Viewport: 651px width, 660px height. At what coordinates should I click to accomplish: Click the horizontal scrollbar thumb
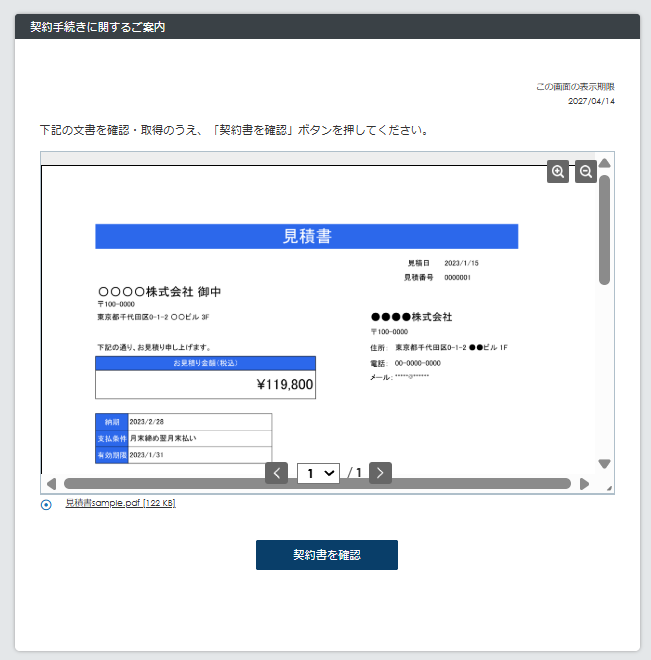(317, 484)
